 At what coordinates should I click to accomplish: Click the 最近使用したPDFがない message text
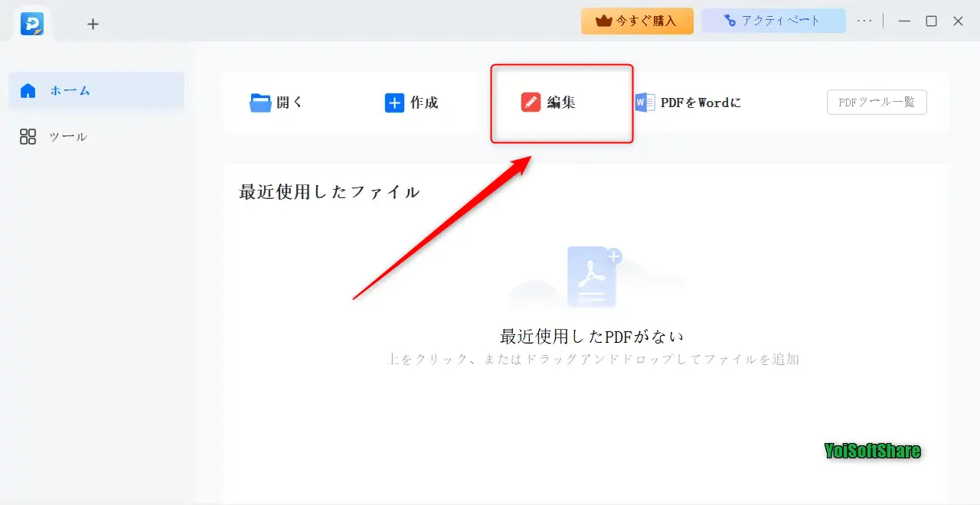tap(592, 336)
